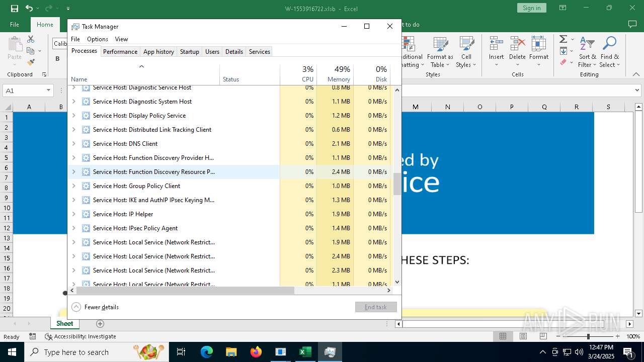Image resolution: width=644 pixels, height=362 pixels.
Task: Switch to Normal view icon in status bar
Action: tap(503, 336)
